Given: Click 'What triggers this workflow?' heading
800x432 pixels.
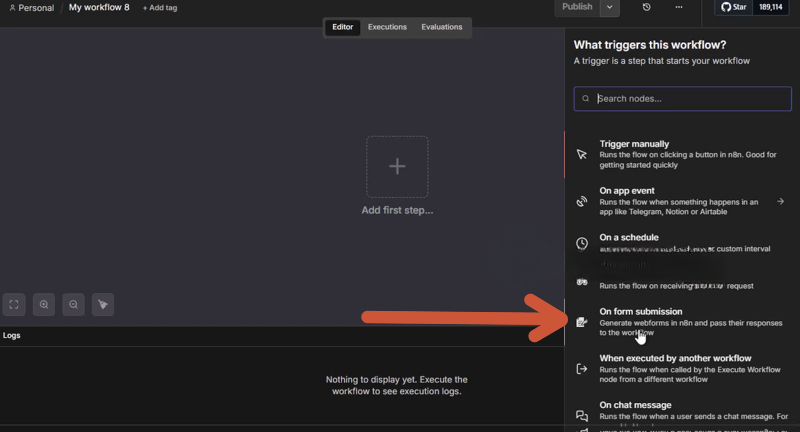Looking at the screenshot, I should (649, 45).
